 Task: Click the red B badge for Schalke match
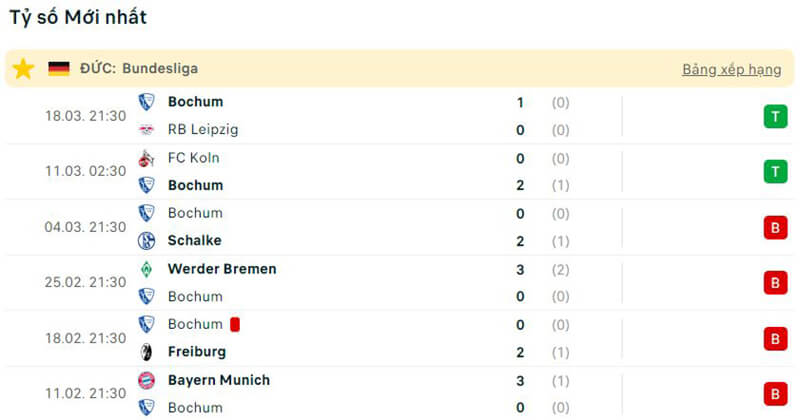tap(774, 227)
